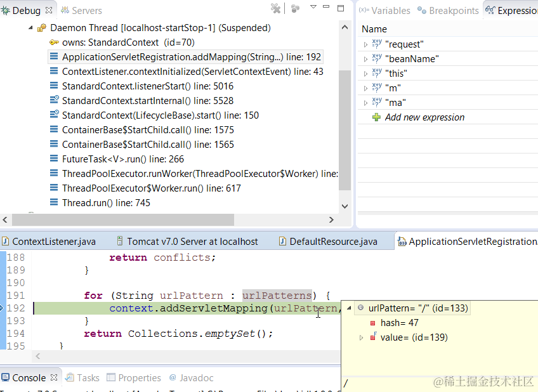Maximize the Debug view panel
This screenshot has width=538, height=392.
click(x=341, y=8)
